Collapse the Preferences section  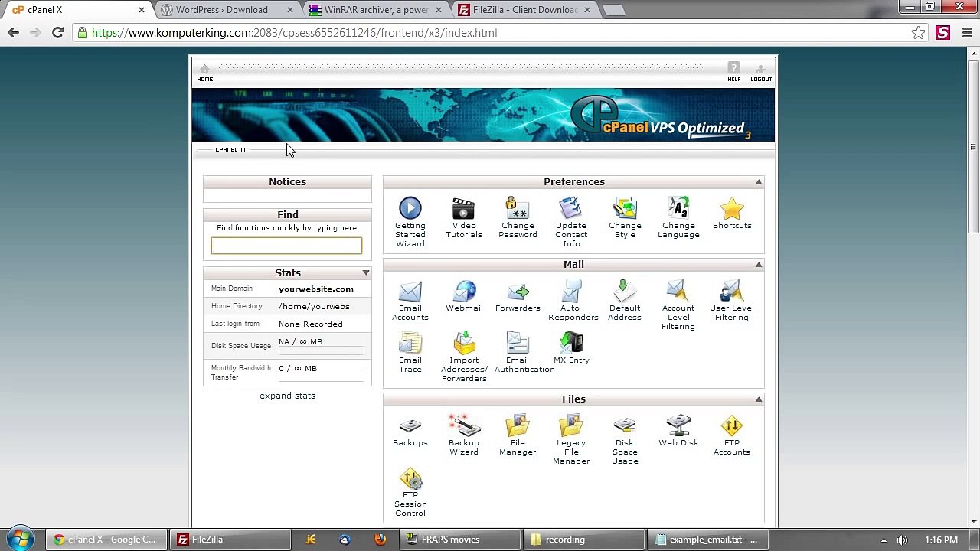[x=759, y=182]
